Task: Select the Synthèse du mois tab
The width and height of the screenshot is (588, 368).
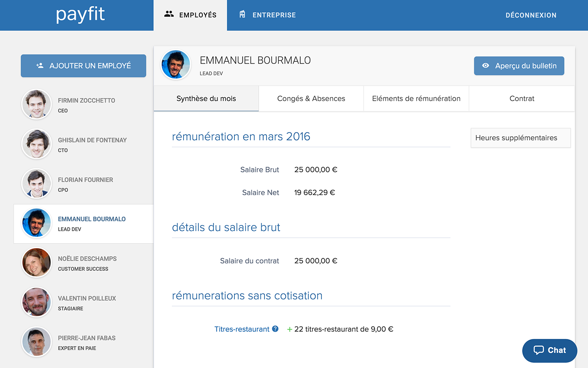Action: point(206,98)
